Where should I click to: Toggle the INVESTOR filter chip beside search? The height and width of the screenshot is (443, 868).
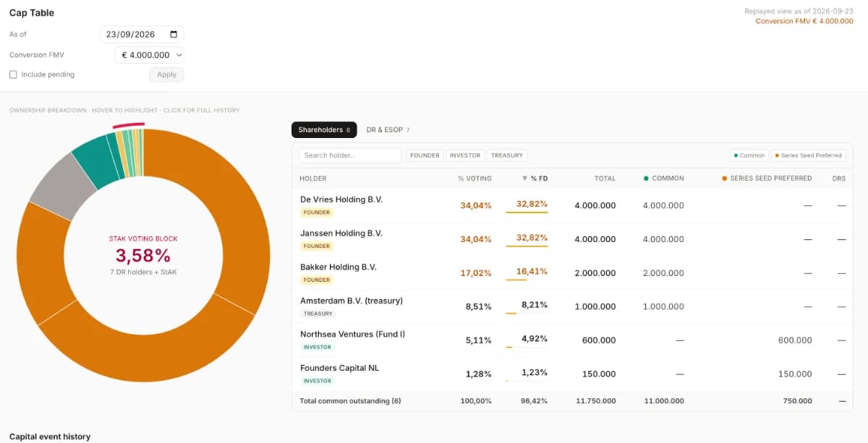[464, 155]
